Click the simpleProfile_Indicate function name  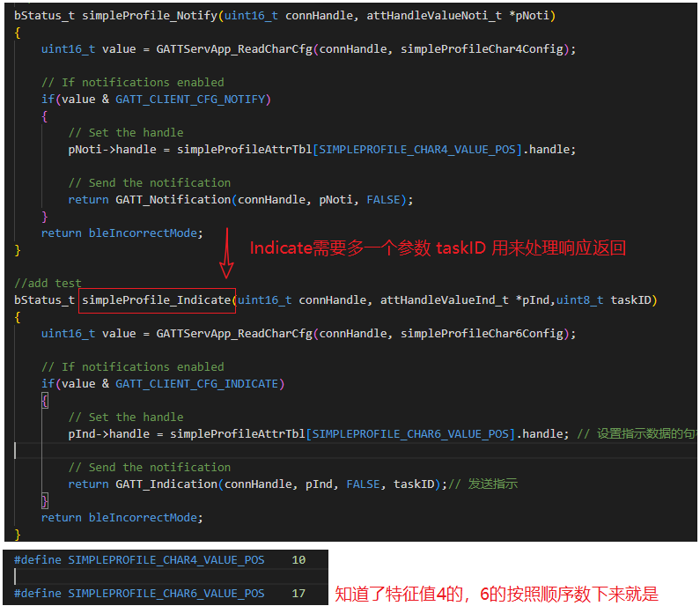[x=158, y=300]
